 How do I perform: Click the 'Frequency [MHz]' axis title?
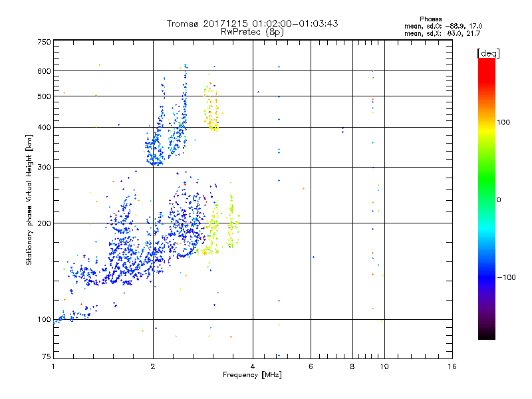pos(252,375)
